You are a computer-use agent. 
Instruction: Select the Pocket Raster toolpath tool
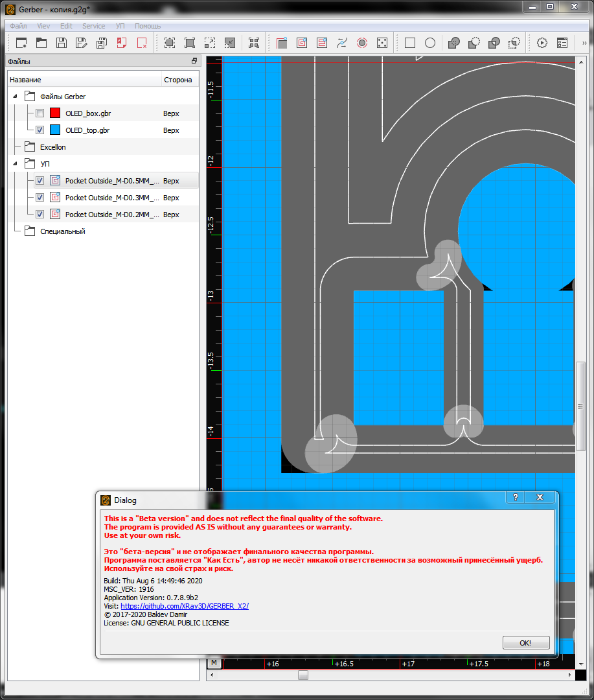[x=322, y=43]
